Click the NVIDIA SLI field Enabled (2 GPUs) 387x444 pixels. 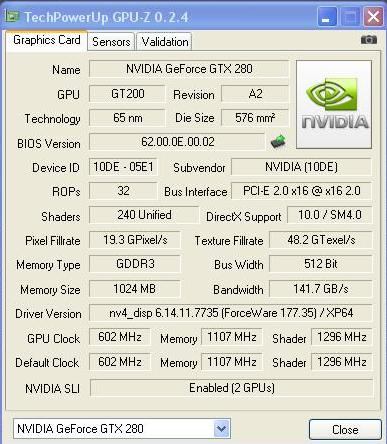[x=232, y=388]
